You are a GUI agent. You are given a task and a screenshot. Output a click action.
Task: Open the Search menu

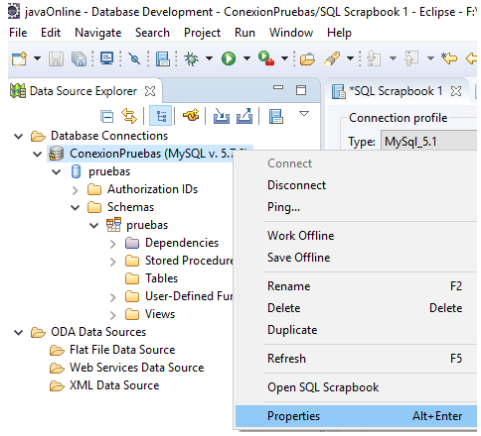pyautogui.click(x=152, y=33)
